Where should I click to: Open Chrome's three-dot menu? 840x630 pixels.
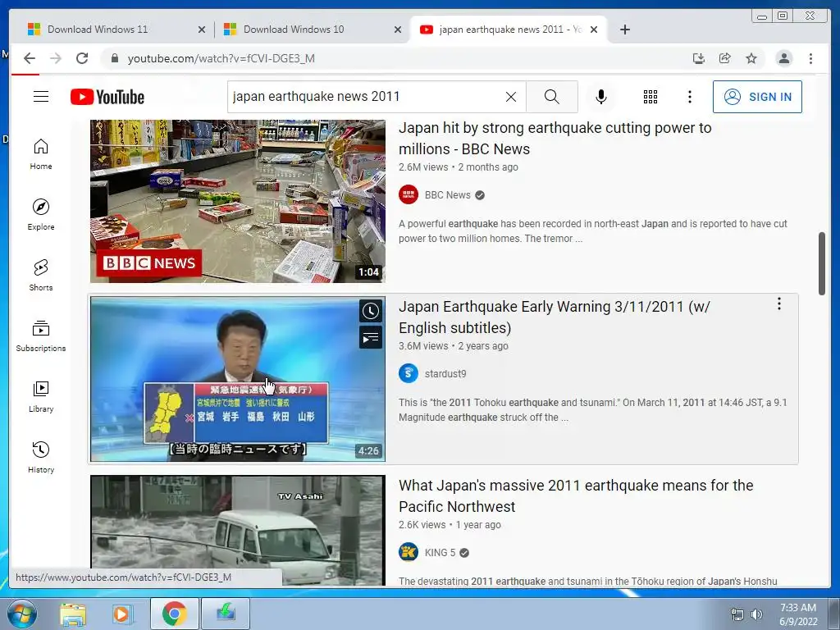810,58
